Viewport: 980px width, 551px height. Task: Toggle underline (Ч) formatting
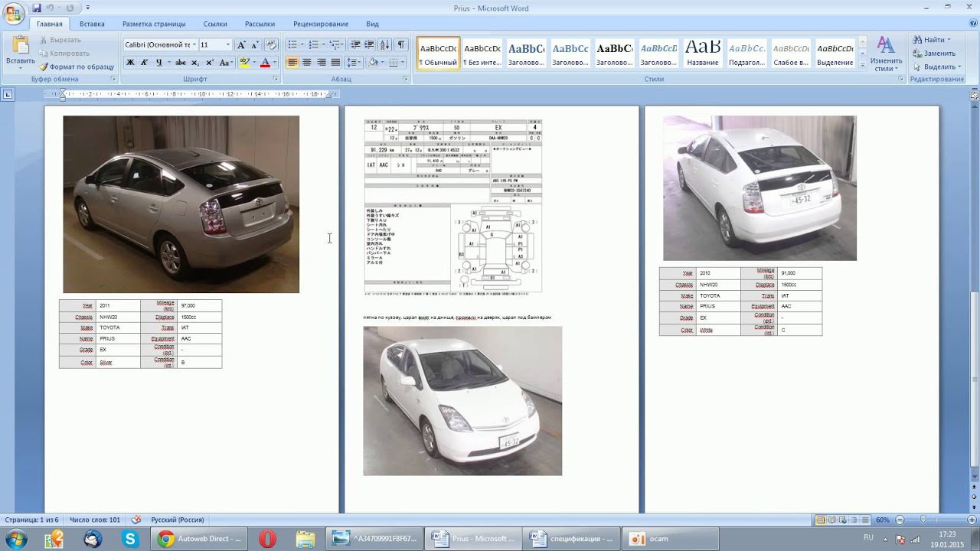(158, 63)
